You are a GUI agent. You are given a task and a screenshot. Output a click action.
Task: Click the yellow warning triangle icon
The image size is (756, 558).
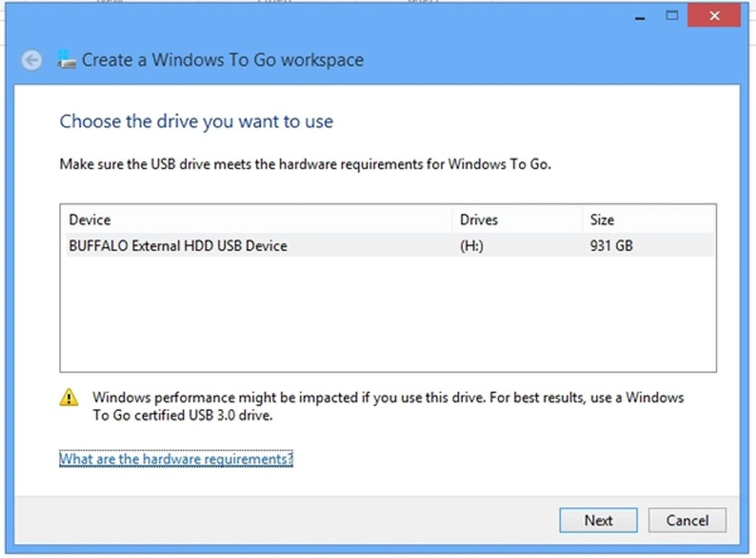pyautogui.click(x=69, y=397)
